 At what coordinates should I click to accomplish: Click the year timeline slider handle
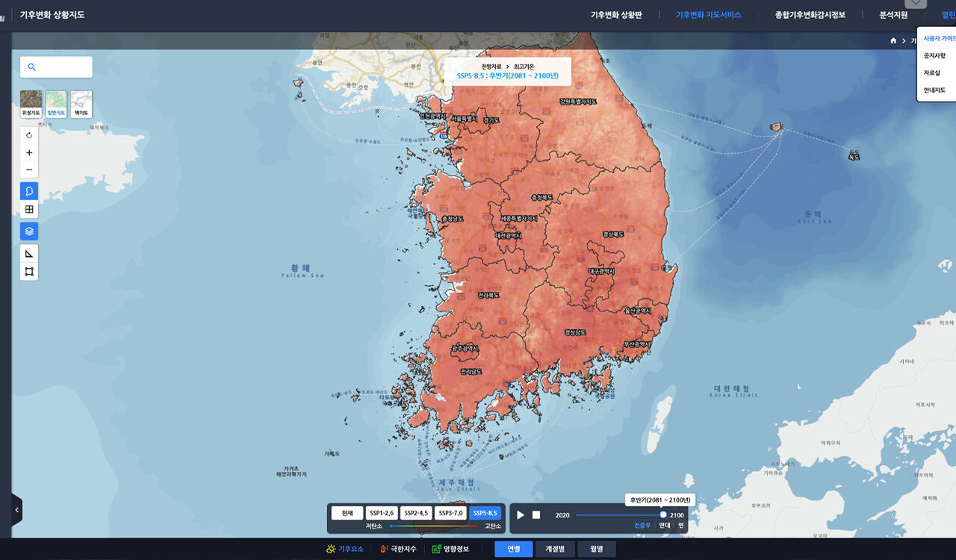coord(663,514)
